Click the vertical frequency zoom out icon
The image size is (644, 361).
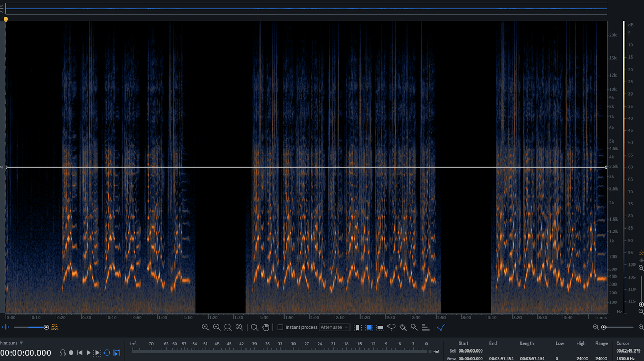[x=641, y=311]
